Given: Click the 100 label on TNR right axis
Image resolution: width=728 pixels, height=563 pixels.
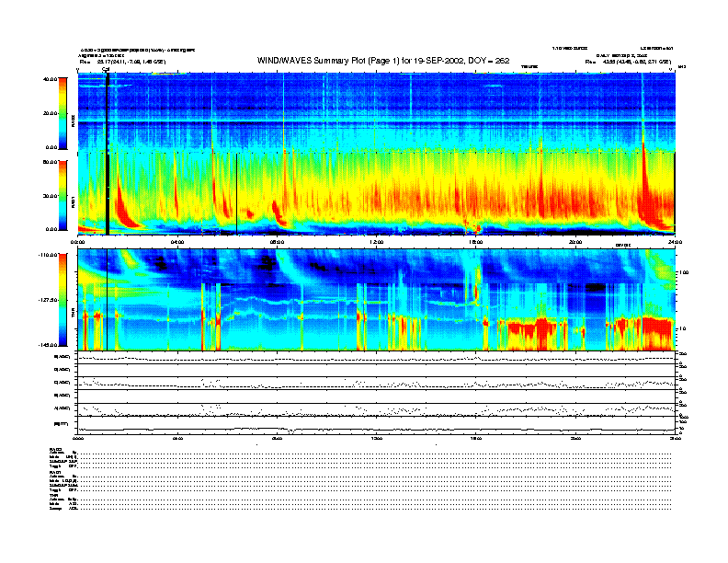Looking at the screenshot, I should click(684, 272).
